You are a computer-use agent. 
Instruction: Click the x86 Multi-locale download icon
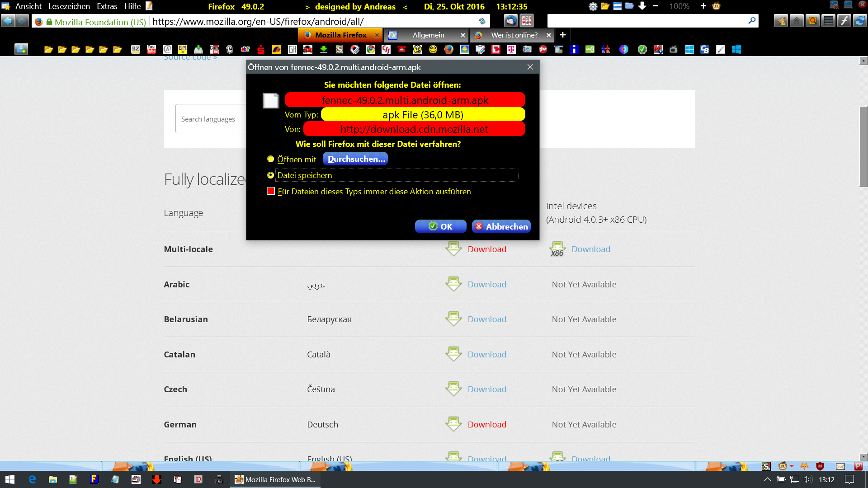tap(557, 249)
